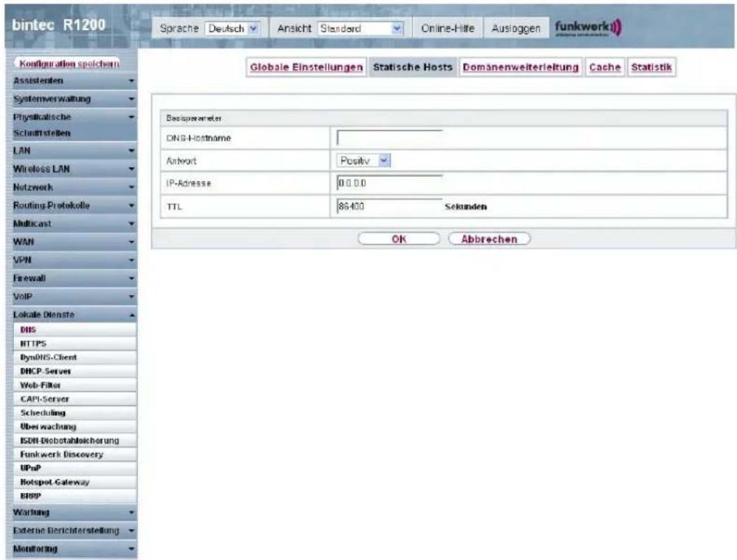Screen dimensions: 737x560
Task: Switch to Globale Einstellungen tab
Action: tap(306, 67)
